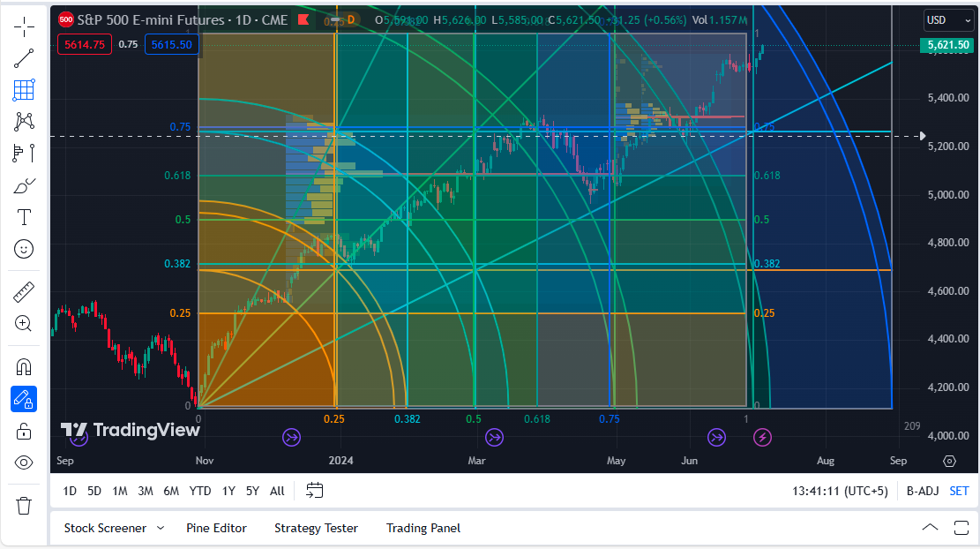Select the 3M time range
The image size is (980, 549).
[x=146, y=491]
